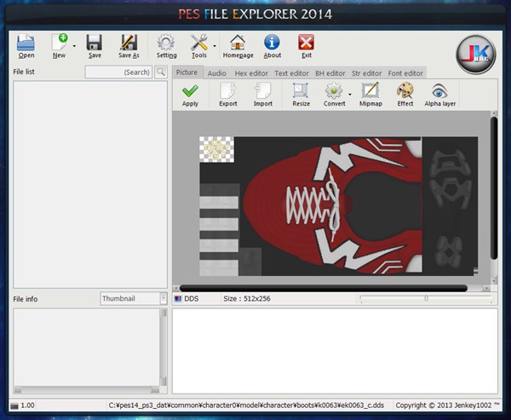511x420 pixels.
Task: Open the Hex editor tab
Action: coord(251,73)
